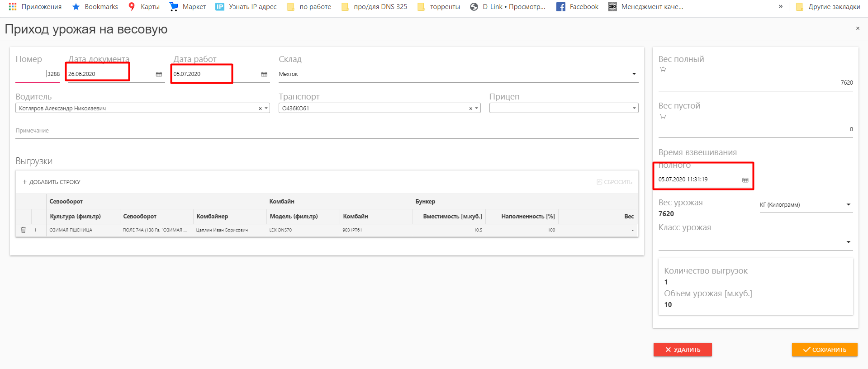The image size is (868, 369).
Task: Clear the Транспорт value with x icon
Action: coord(470,109)
